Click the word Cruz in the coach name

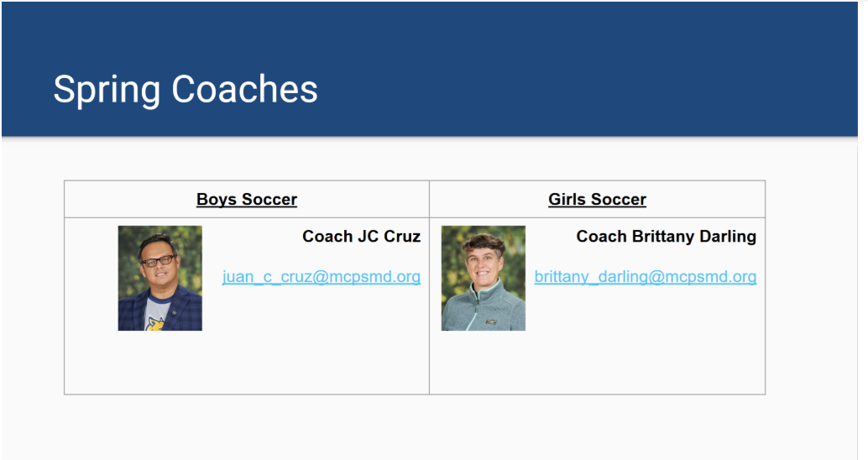click(x=402, y=237)
